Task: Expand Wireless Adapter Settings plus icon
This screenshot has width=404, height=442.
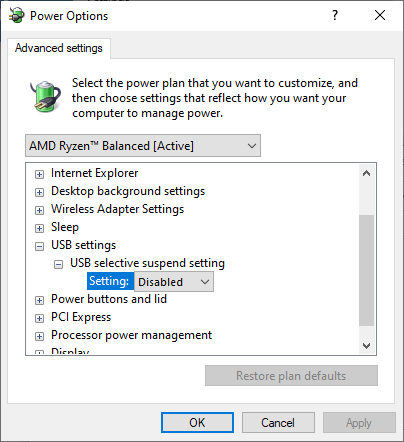Action: (x=39, y=210)
